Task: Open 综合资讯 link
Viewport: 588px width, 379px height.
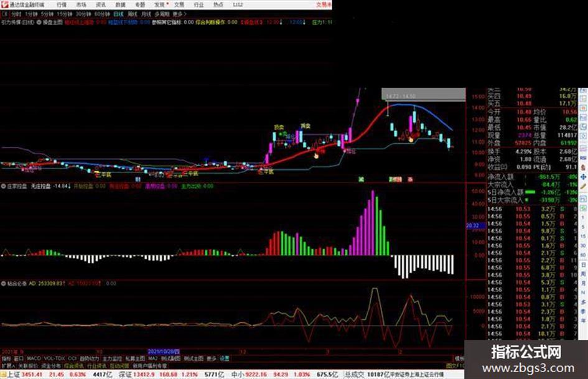Action: (x=74, y=365)
